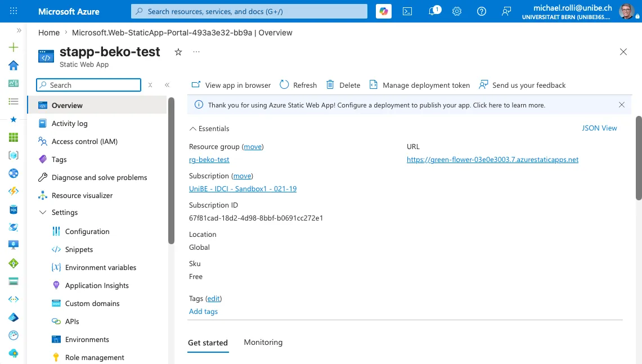Focus the global search resources box
The height and width of the screenshot is (364, 642).
(x=249, y=11)
